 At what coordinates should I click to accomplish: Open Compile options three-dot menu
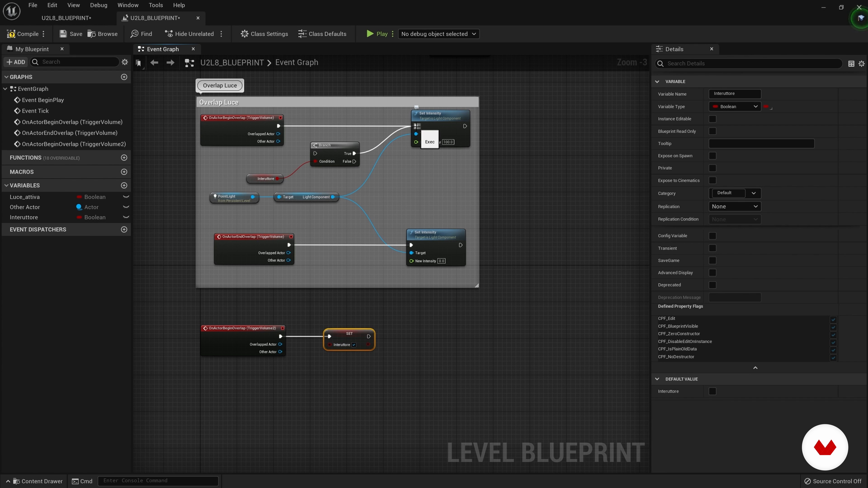(x=43, y=34)
